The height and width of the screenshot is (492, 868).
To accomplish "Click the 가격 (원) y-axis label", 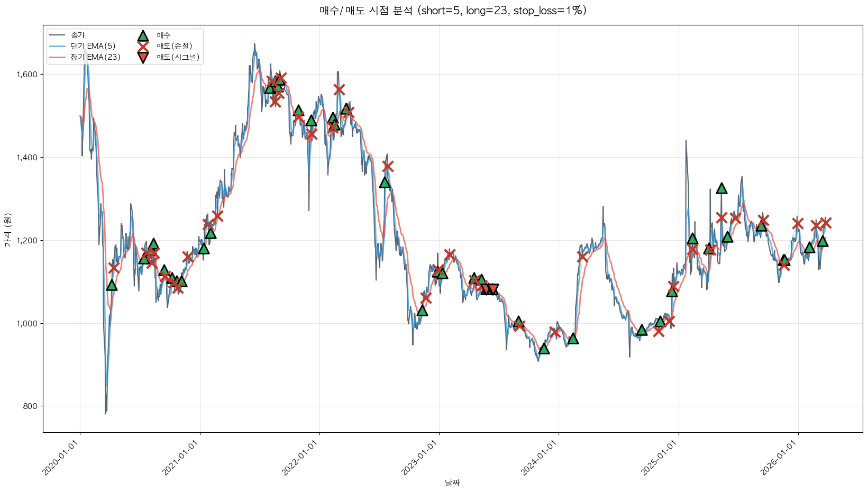I will pyautogui.click(x=7, y=230).
